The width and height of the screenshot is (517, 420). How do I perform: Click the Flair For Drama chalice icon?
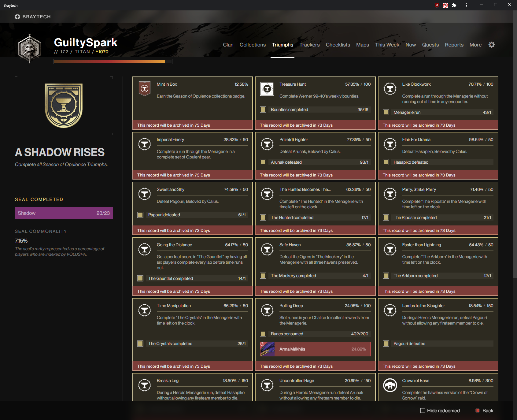tap(390, 144)
